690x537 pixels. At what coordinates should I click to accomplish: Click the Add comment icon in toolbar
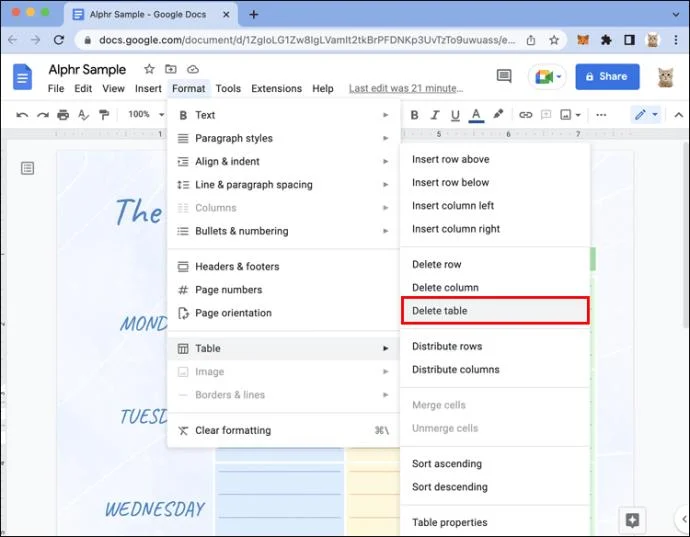click(546, 115)
